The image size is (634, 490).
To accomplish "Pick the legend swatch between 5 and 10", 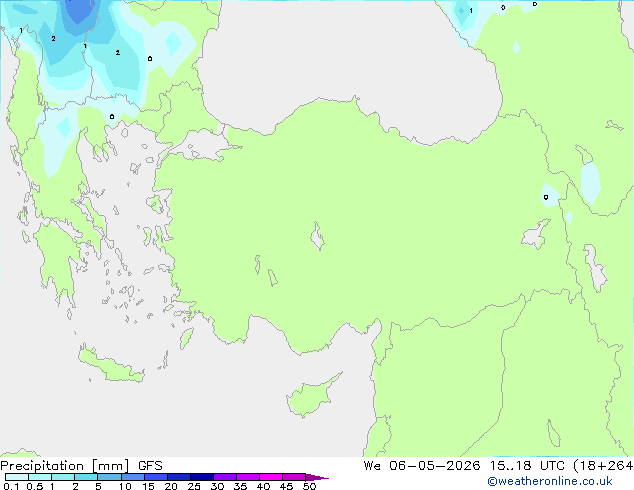I will pos(109,477).
